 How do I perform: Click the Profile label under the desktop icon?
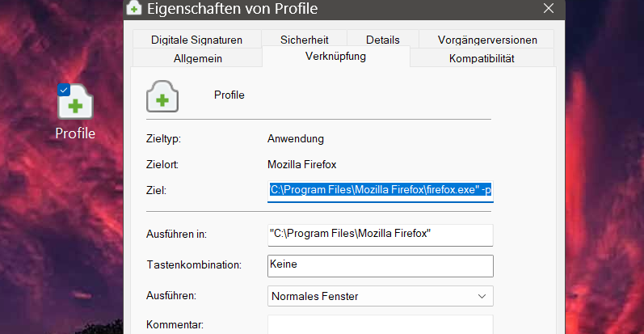click(75, 133)
